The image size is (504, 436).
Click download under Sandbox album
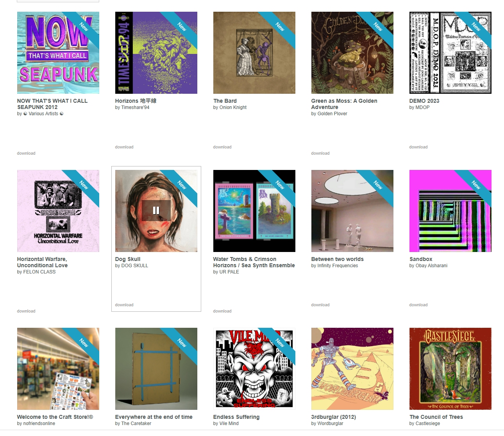tap(418, 305)
